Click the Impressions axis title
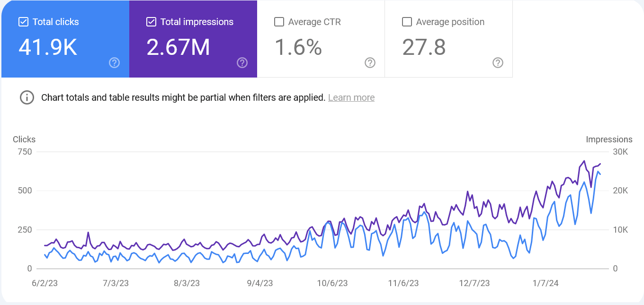 pos(608,139)
